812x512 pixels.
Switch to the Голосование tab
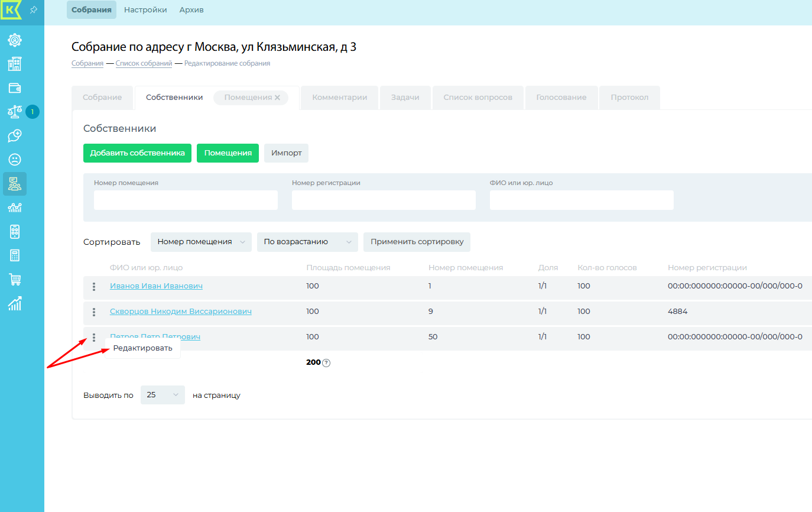[x=561, y=98]
